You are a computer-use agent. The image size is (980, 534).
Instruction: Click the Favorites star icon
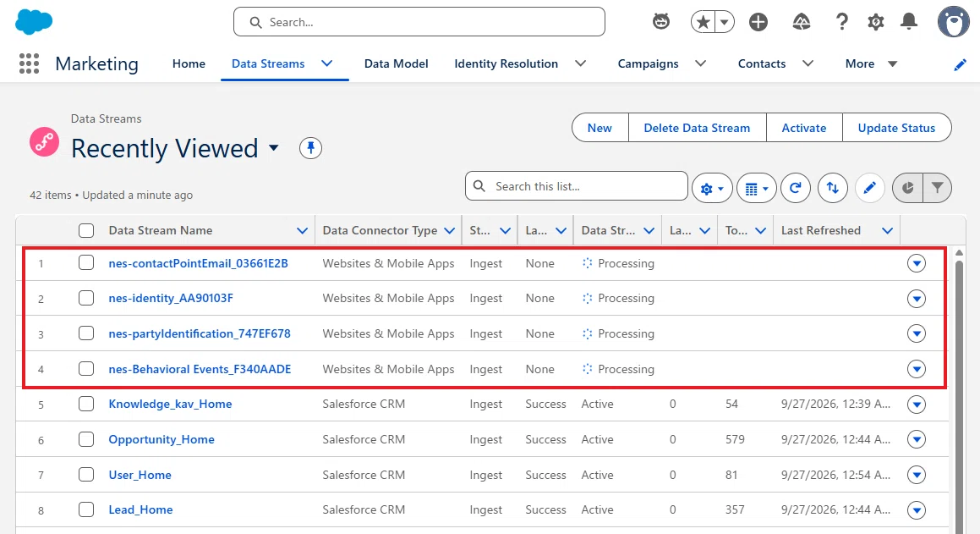point(704,23)
